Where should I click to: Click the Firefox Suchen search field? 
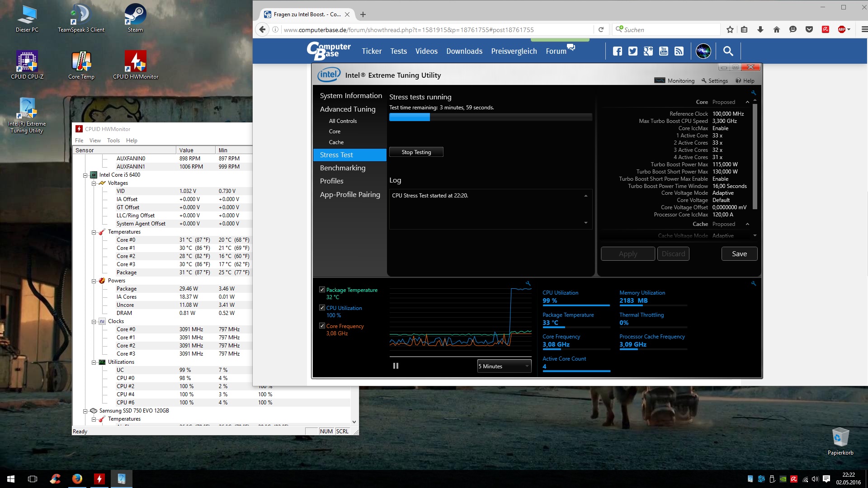669,30
